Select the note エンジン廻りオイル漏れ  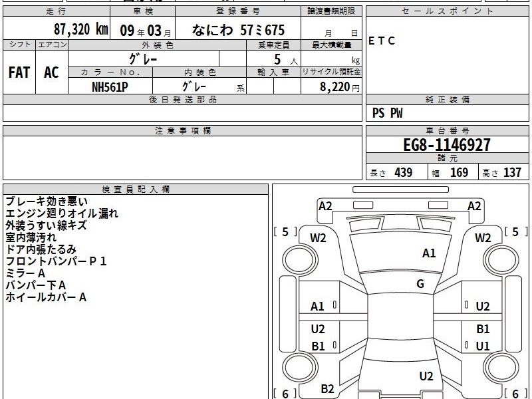pyautogui.click(x=62, y=213)
